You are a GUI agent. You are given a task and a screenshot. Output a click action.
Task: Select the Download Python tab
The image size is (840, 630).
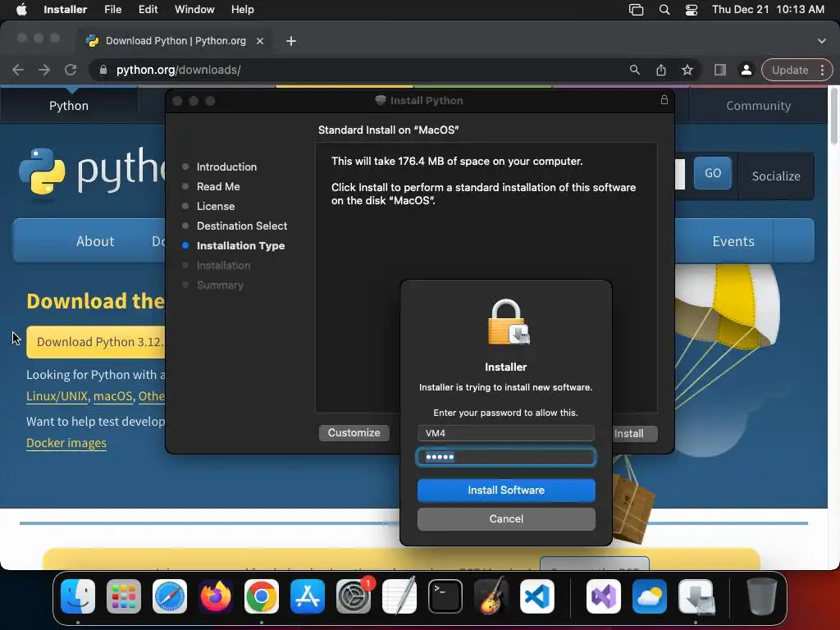[x=176, y=41]
